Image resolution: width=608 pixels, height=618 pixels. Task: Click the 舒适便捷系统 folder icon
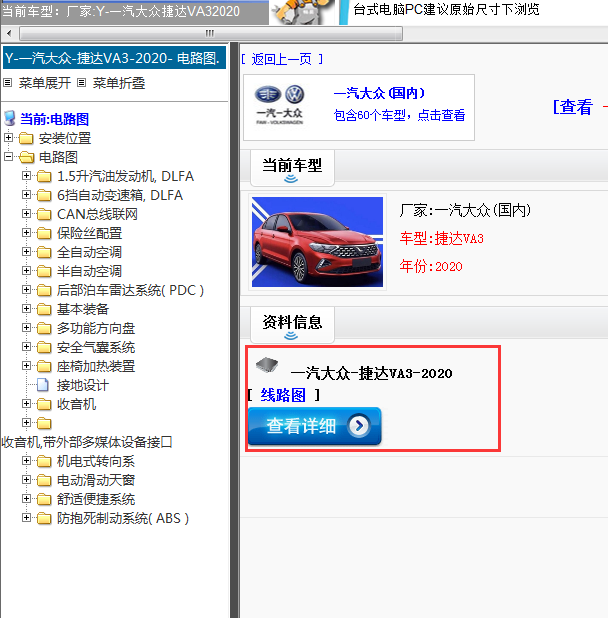pos(44,499)
